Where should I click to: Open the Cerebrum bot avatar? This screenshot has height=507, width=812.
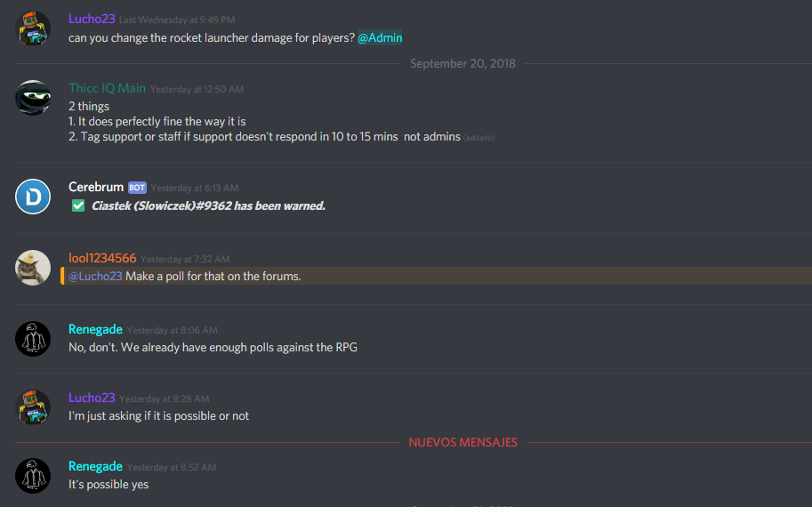click(x=33, y=197)
